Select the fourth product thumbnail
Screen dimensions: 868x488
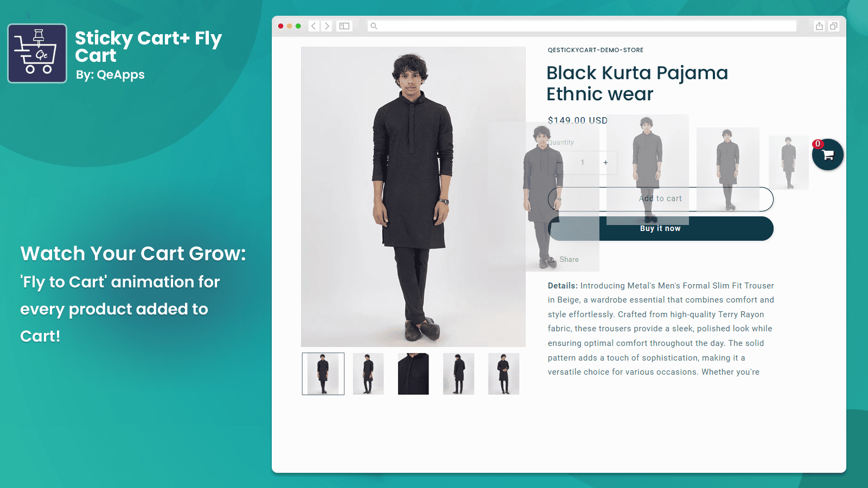(x=458, y=374)
